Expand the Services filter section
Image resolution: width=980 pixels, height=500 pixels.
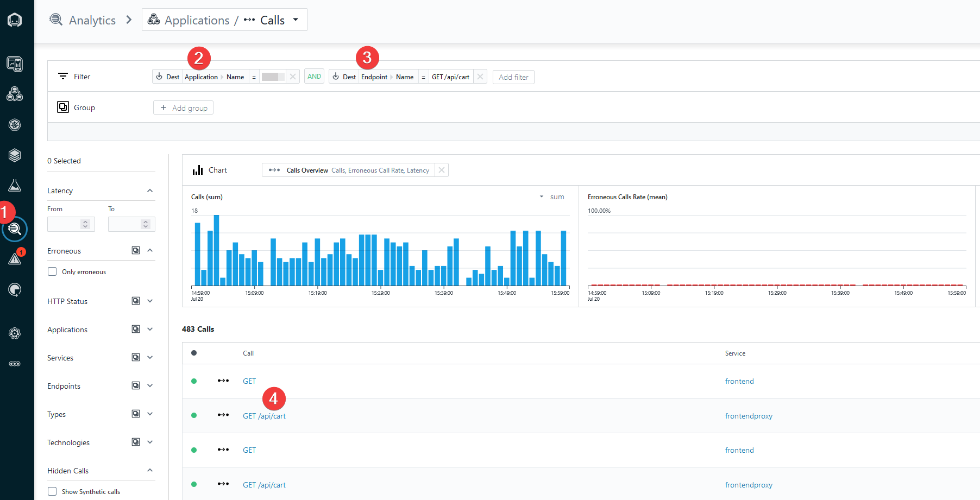pos(150,357)
